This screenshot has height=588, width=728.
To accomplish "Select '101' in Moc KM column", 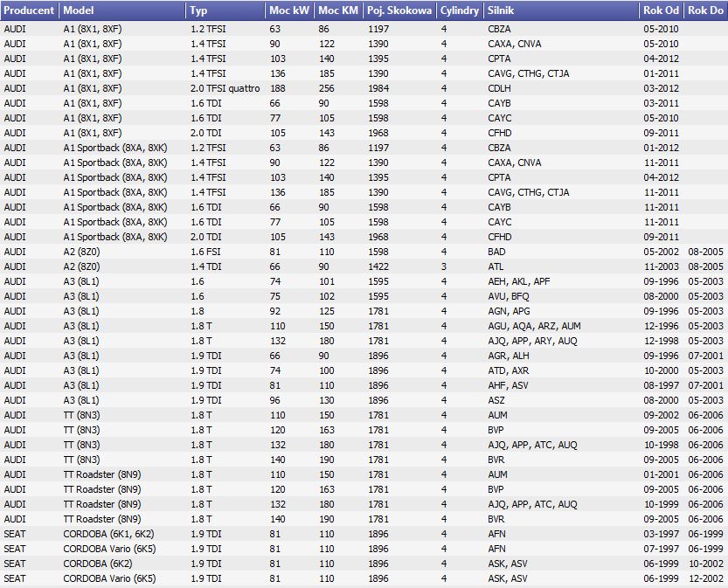I will [327, 281].
